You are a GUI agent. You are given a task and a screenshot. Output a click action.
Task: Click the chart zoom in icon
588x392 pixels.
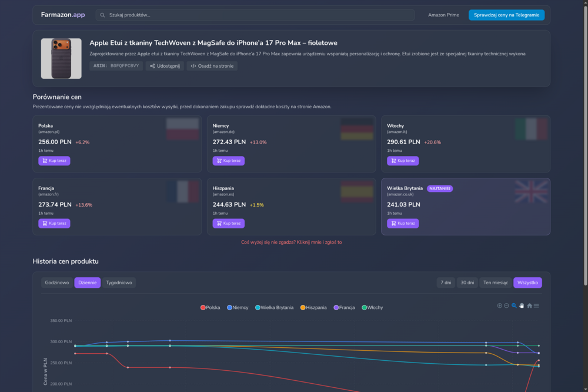pyautogui.click(x=499, y=305)
